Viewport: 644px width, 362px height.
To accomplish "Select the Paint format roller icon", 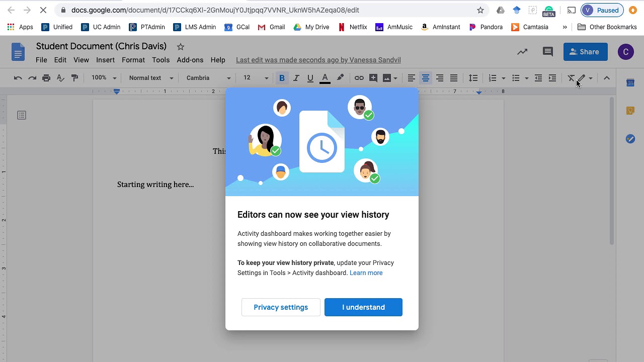I will (74, 78).
